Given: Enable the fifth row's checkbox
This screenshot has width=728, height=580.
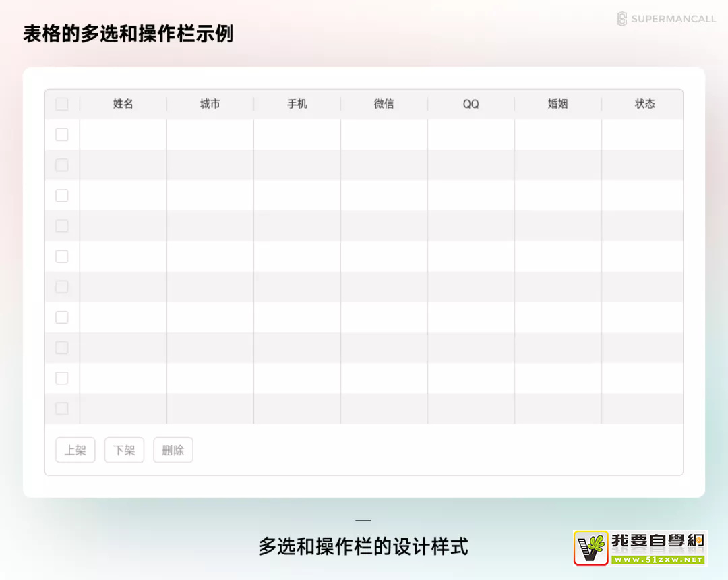Looking at the screenshot, I should point(62,256).
